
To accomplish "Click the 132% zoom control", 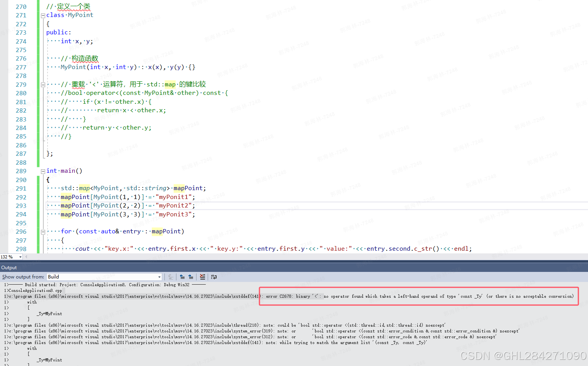I will coord(10,256).
